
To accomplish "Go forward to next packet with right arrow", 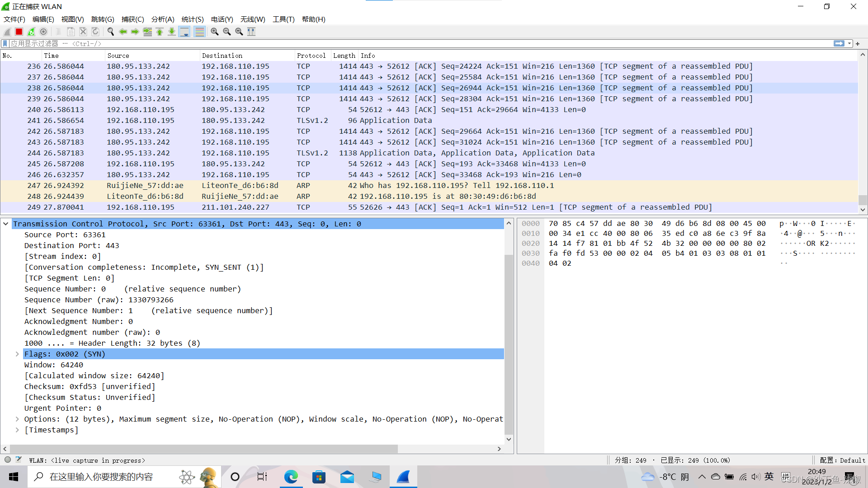I will [x=135, y=32].
